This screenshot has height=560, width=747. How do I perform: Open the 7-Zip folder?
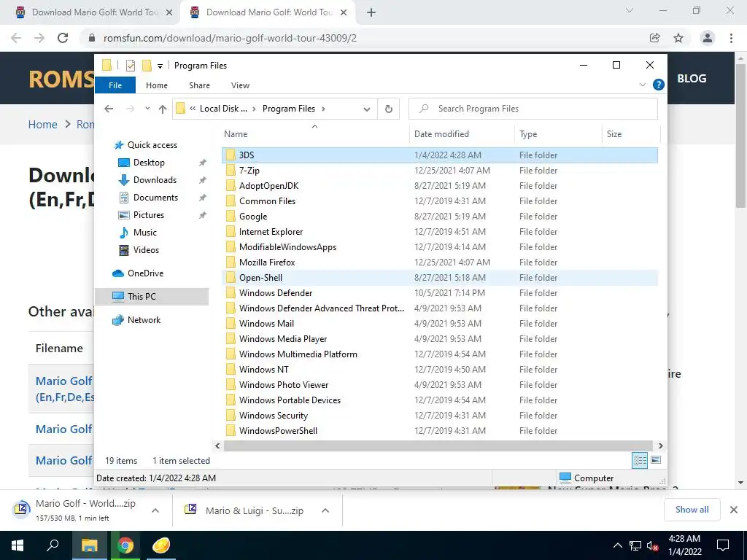[x=439, y=171]
